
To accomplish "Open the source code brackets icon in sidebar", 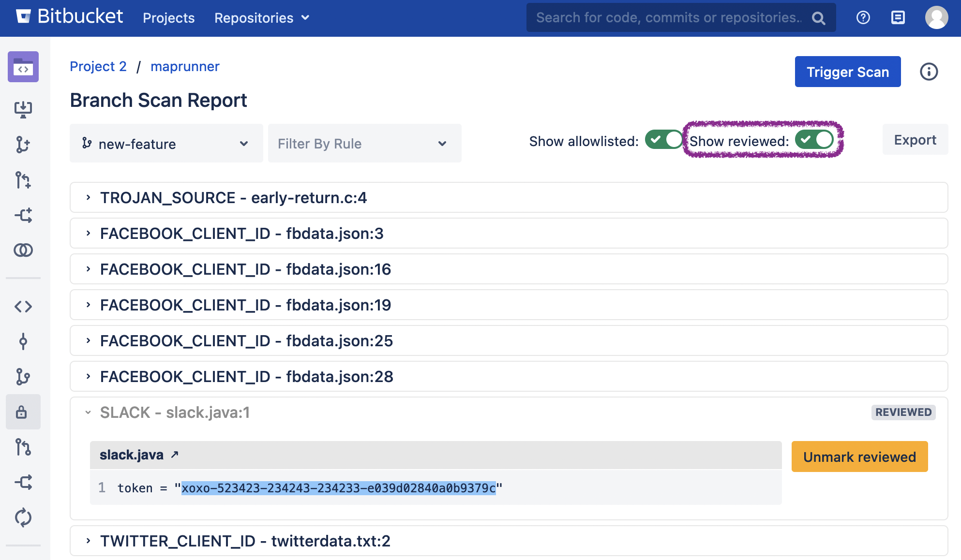I will [x=23, y=306].
